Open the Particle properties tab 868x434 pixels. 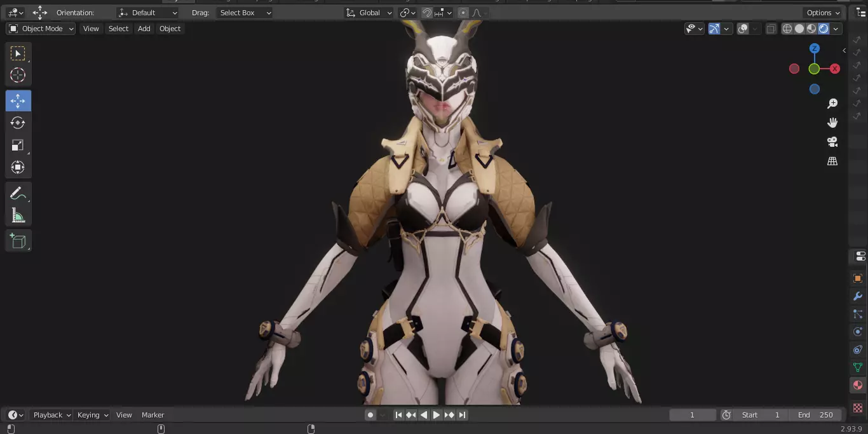coord(858,314)
